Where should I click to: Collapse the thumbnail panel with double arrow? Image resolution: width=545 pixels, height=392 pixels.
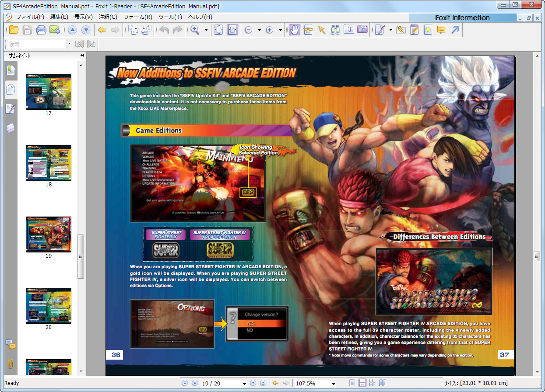(x=82, y=56)
